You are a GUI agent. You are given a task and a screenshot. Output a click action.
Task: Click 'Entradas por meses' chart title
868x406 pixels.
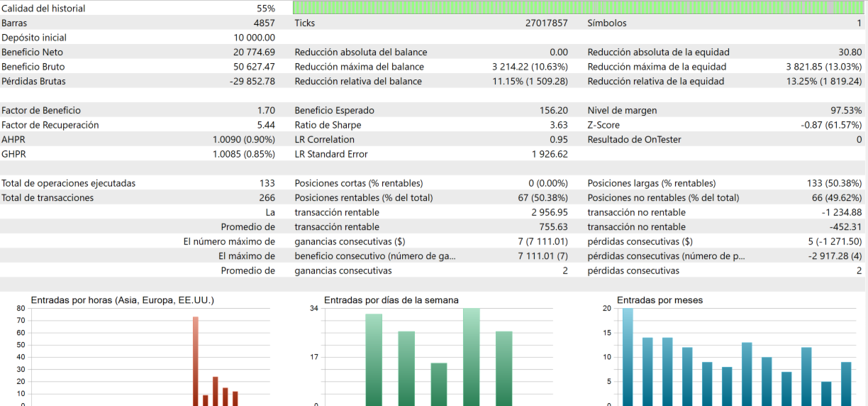pyautogui.click(x=660, y=300)
